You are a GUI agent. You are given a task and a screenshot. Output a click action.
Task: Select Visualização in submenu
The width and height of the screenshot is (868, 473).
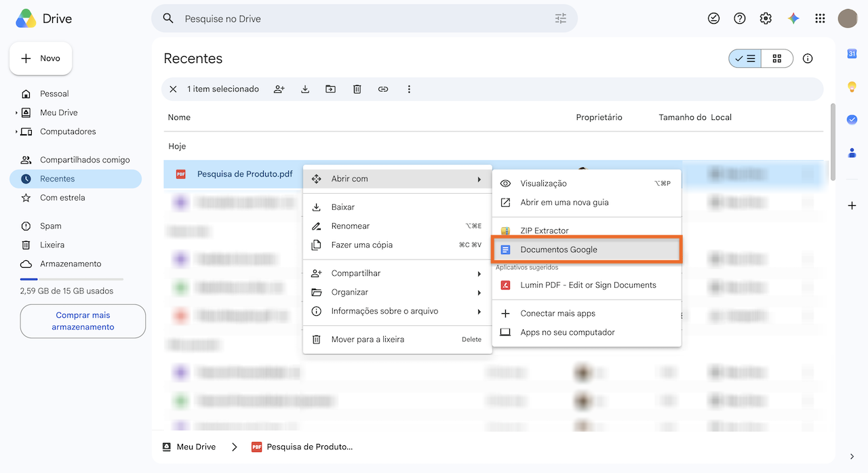587,184
